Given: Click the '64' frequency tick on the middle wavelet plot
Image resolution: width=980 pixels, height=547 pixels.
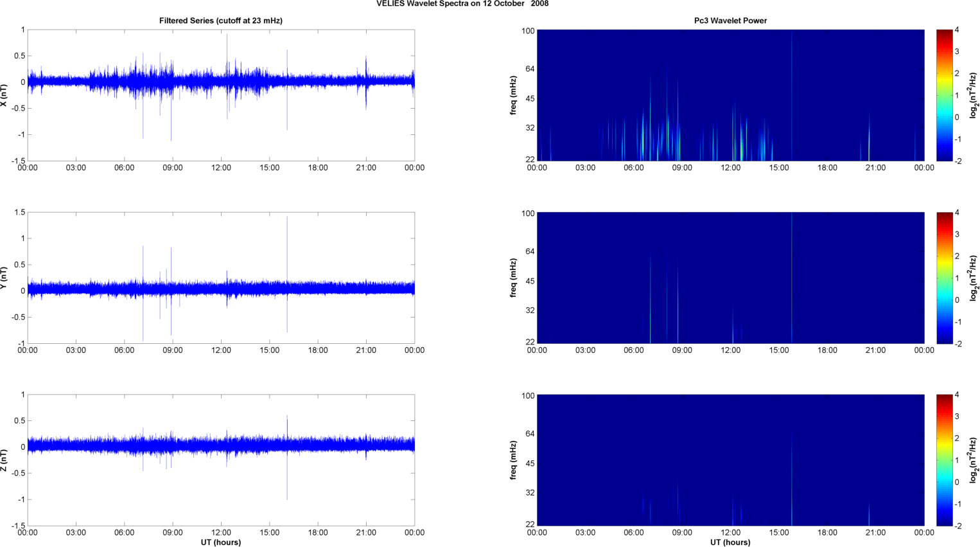Looking at the screenshot, I should (530, 251).
